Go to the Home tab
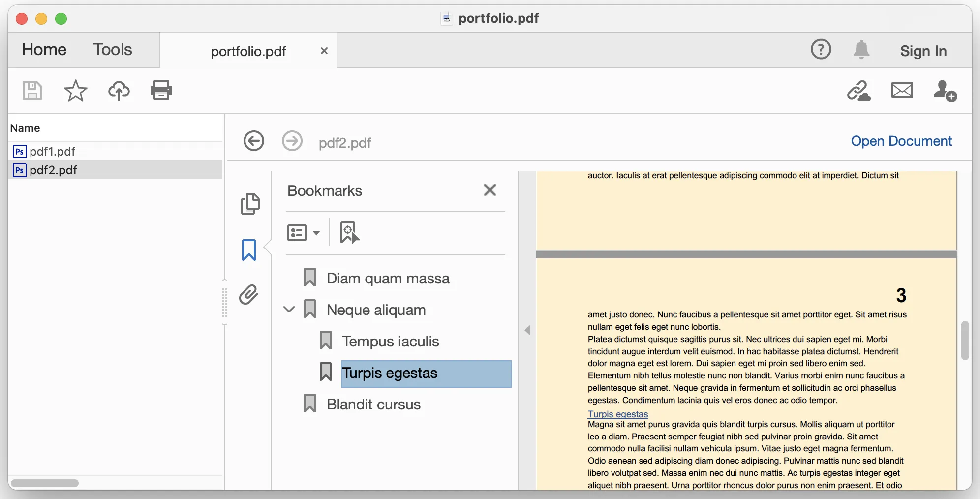Viewport: 980px width, 499px height. point(44,50)
